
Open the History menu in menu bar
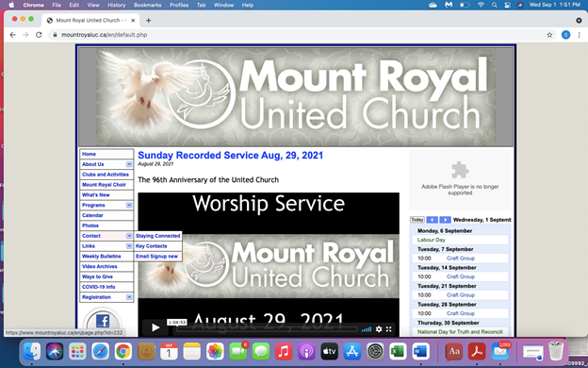click(x=117, y=5)
